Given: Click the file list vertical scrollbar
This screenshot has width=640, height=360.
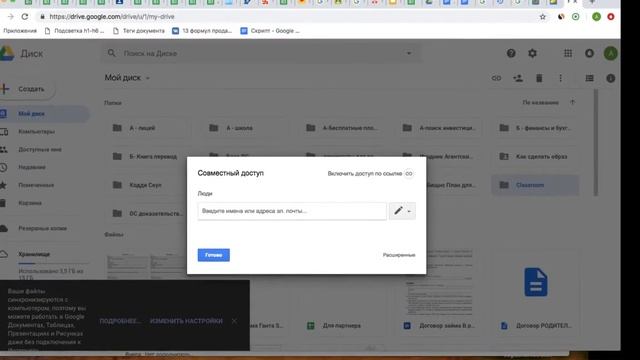Looking at the screenshot, I should pos(596,142).
